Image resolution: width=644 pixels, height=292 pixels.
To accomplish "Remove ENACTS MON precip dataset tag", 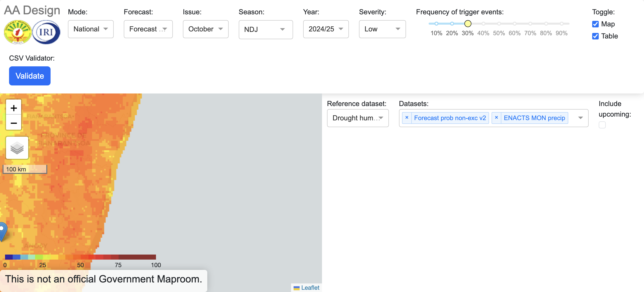I will (x=496, y=118).
